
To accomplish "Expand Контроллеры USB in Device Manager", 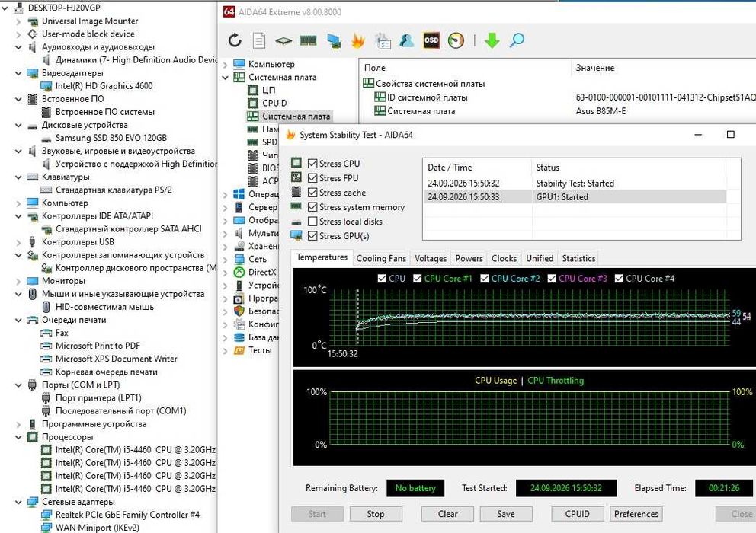I will [x=18, y=242].
